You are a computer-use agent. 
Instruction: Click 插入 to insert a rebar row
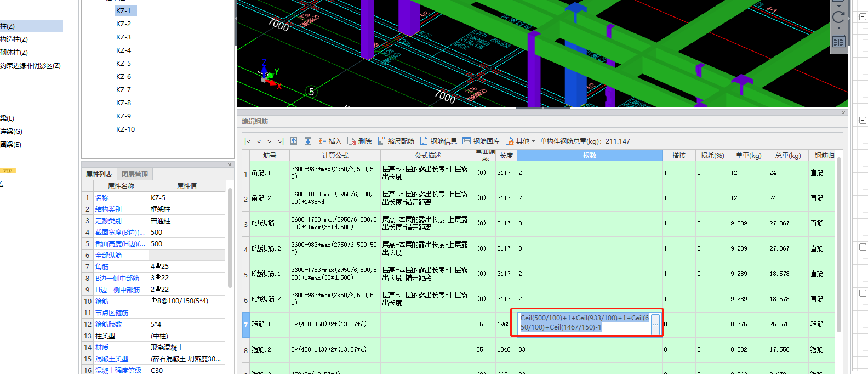[330, 141]
